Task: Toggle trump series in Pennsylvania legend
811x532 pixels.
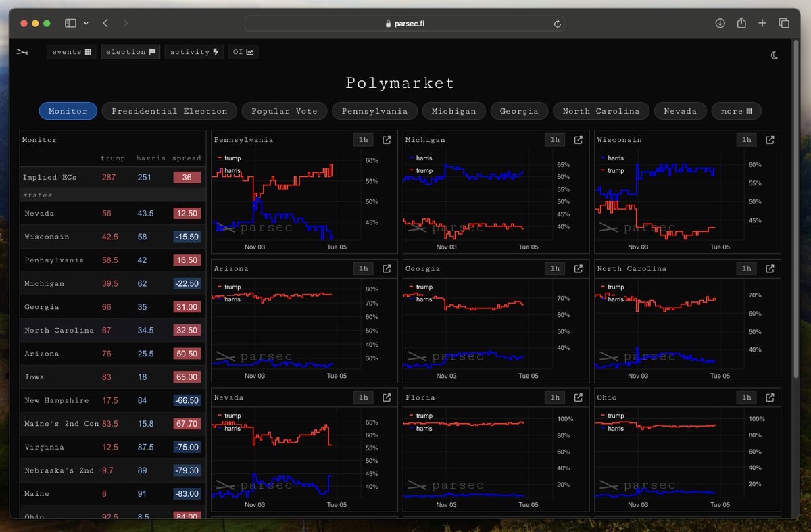Action: click(x=229, y=158)
